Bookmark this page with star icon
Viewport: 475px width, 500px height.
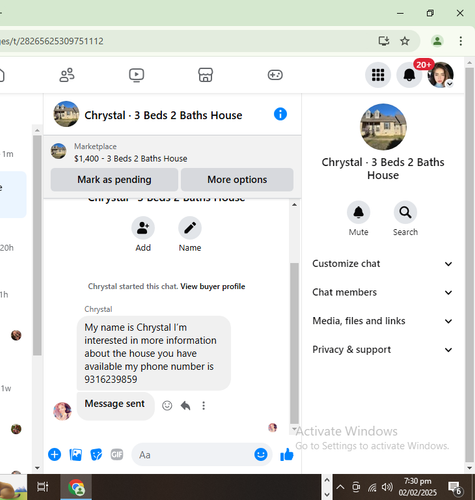[405, 41]
